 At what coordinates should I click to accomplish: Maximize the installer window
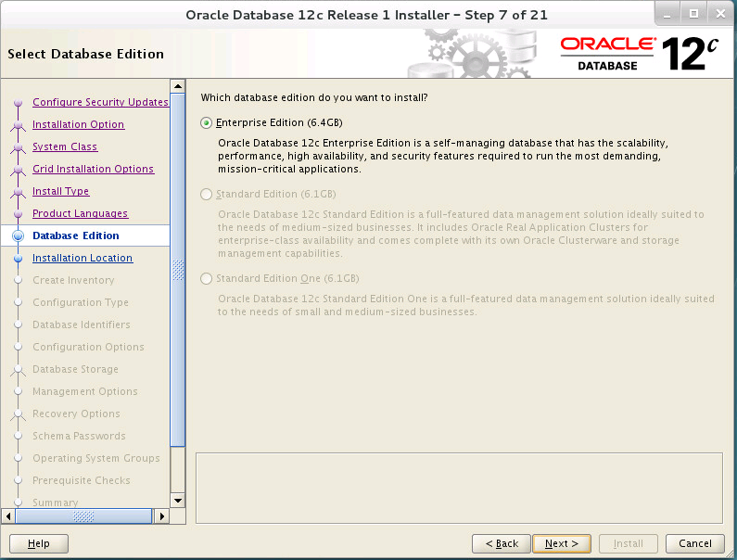click(693, 14)
